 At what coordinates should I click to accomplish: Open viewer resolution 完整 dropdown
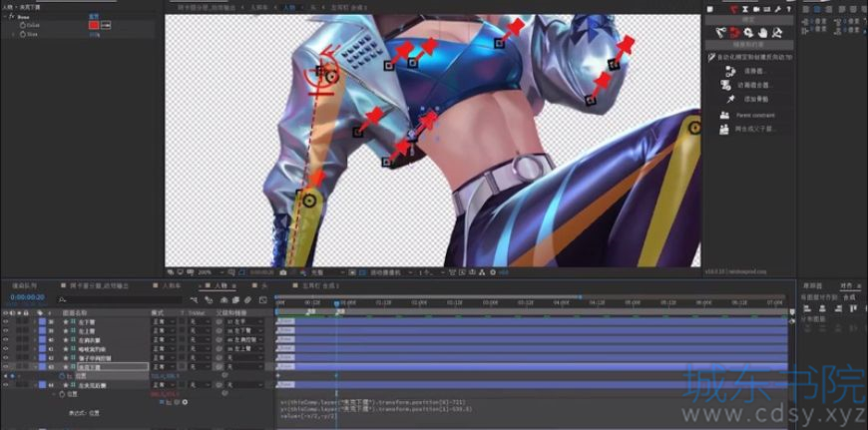(327, 272)
